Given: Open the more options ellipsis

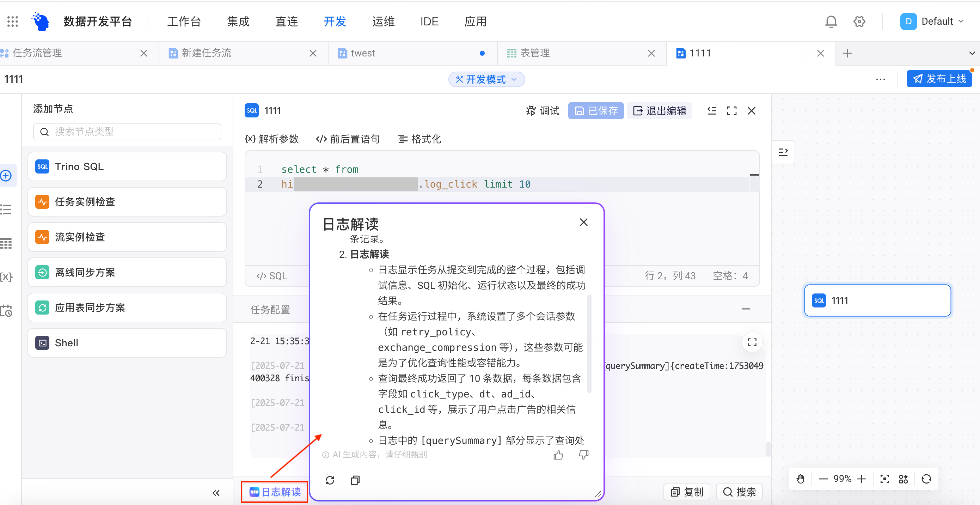Looking at the screenshot, I should pyautogui.click(x=880, y=79).
